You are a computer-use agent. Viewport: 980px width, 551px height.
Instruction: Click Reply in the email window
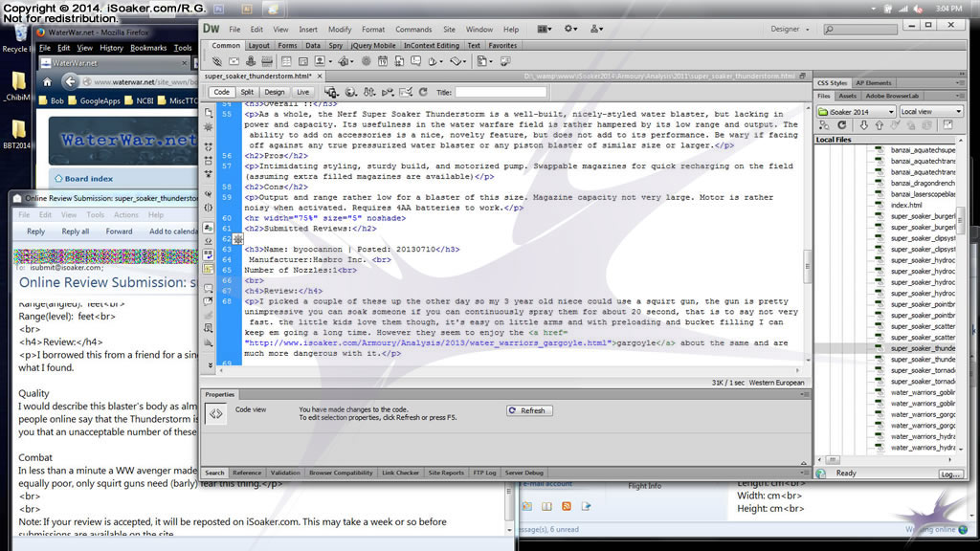point(35,231)
